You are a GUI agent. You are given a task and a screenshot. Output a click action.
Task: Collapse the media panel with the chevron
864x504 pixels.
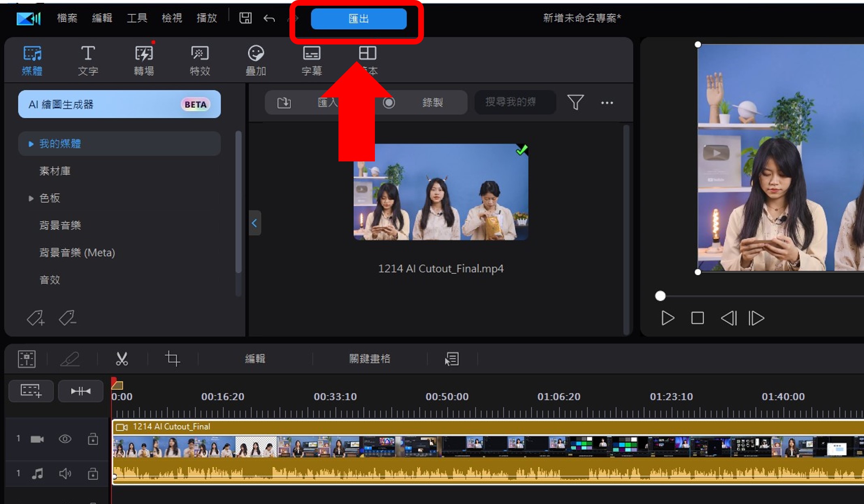tap(255, 223)
